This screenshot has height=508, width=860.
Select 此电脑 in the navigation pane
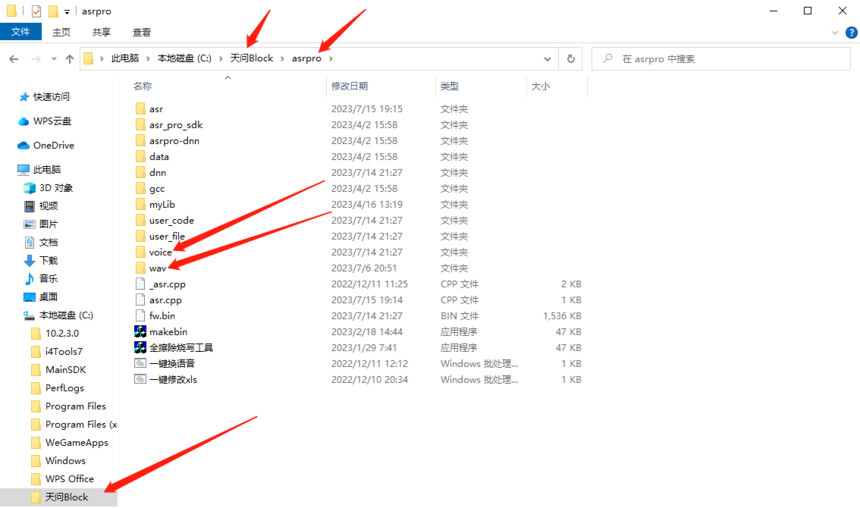coord(47,170)
